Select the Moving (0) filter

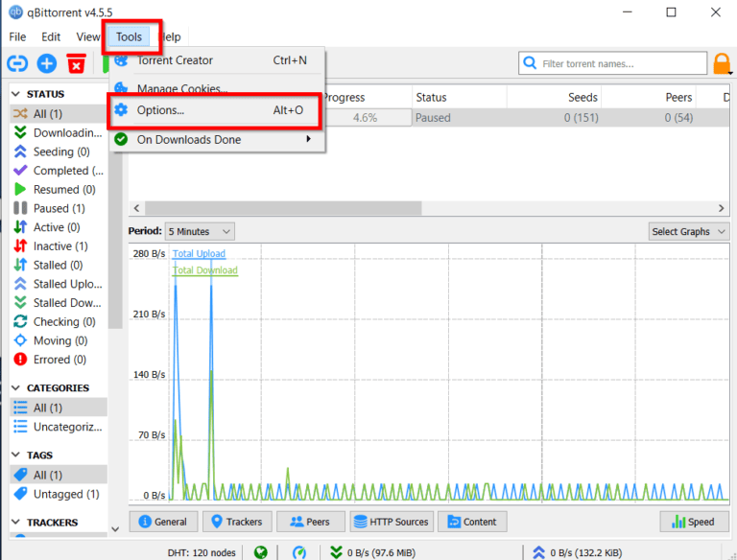pos(59,340)
